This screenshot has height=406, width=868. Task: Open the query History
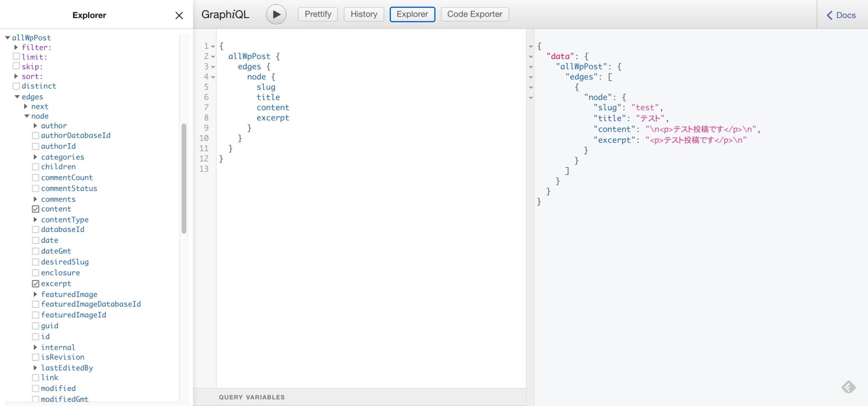coord(364,14)
